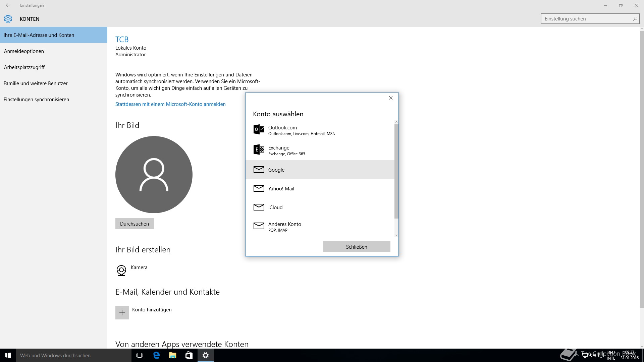Click the dialog's account list scrollbar
Image resolution: width=644 pixels, height=362 pixels.
click(396, 171)
